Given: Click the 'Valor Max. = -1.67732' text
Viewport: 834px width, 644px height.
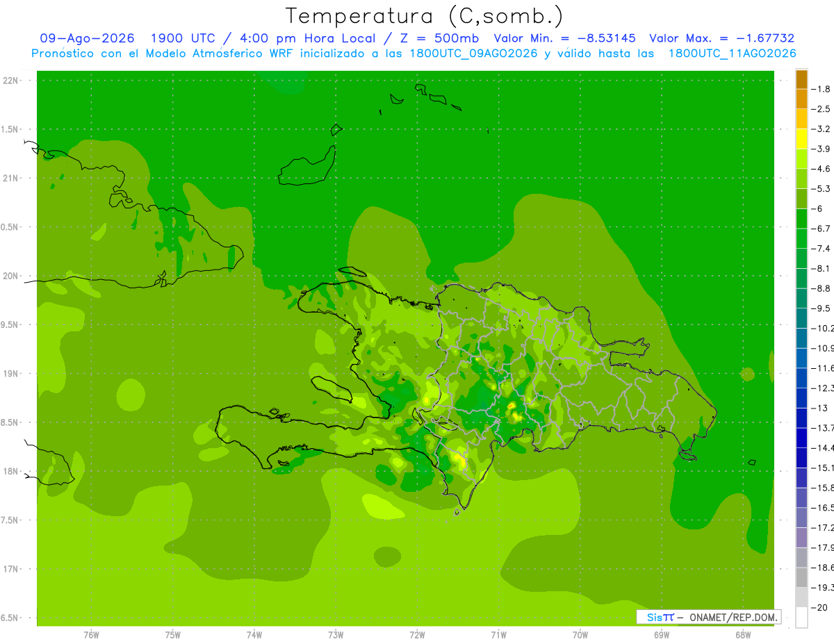Looking at the screenshot, I should pyautogui.click(x=721, y=38).
